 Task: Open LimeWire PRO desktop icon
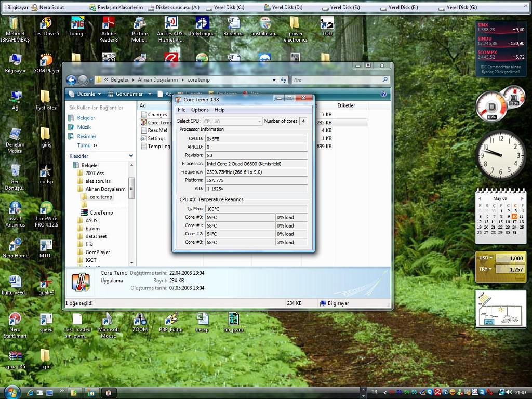pos(46,215)
